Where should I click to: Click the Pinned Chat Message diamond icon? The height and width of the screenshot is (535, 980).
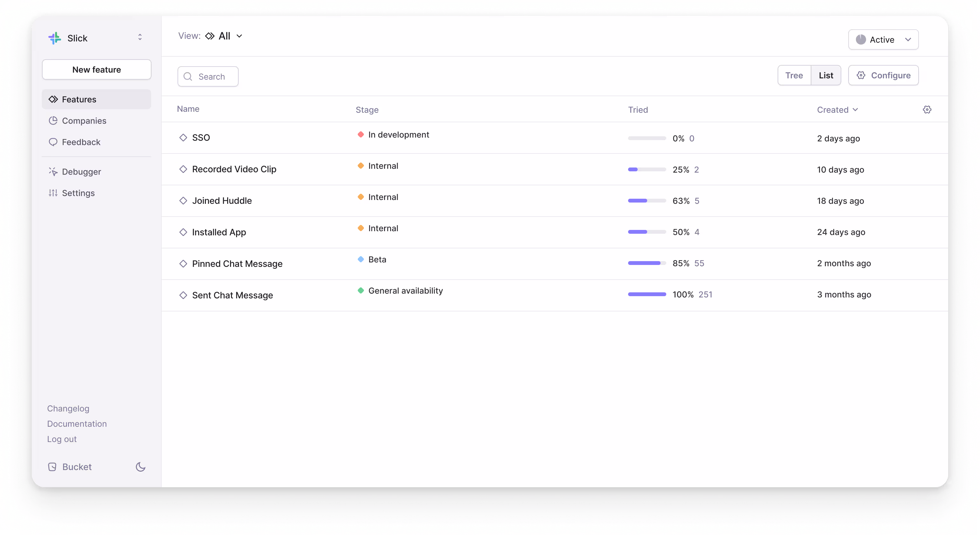(x=183, y=264)
